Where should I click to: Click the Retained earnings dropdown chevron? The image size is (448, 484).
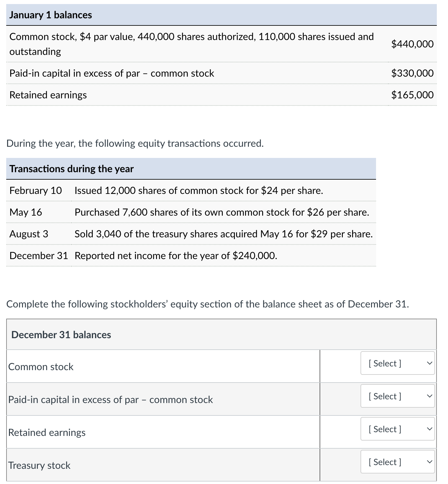pyautogui.click(x=429, y=429)
